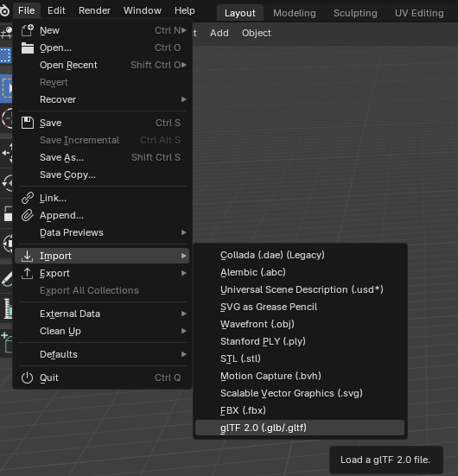Open the File menu
Screen dimensions: 458x476
tap(27, 10)
